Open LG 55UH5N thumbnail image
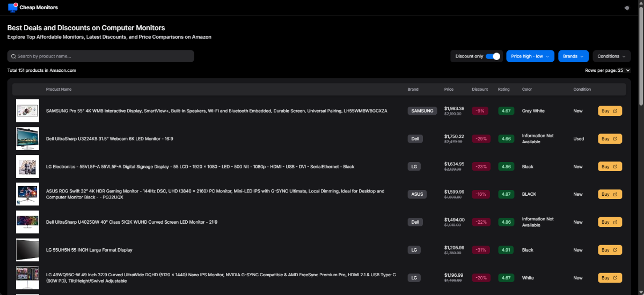Screen dimensions: 644x295 [27, 250]
